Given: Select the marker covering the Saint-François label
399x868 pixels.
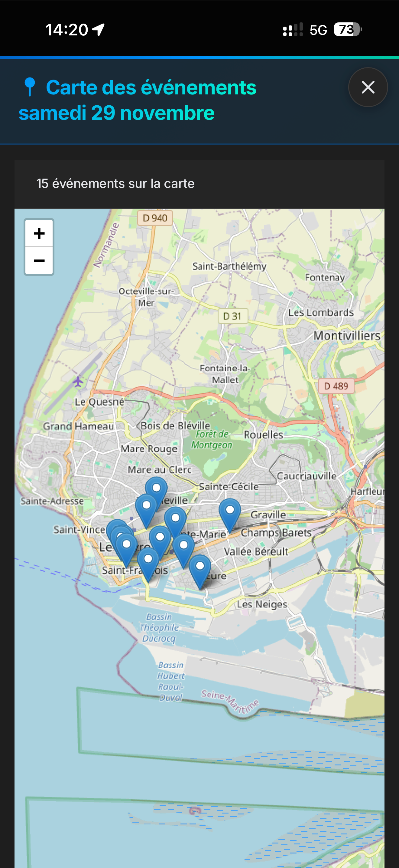Looking at the screenshot, I should click(x=148, y=565).
